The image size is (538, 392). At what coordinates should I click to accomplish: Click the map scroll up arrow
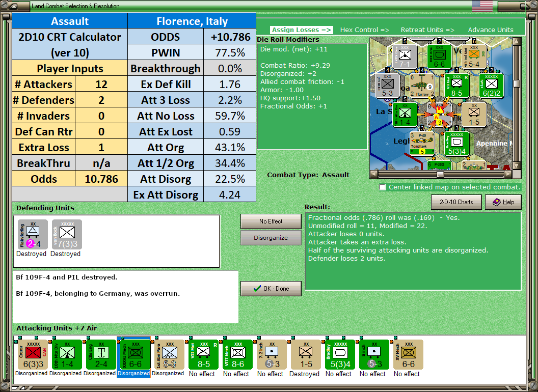coord(517,41)
